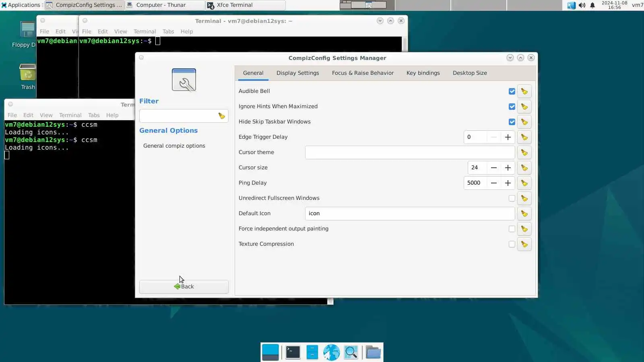Image resolution: width=644 pixels, height=362 pixels.
Task: Open the Application Finder magnifier in the dock
Action: (x=351, y=352)
